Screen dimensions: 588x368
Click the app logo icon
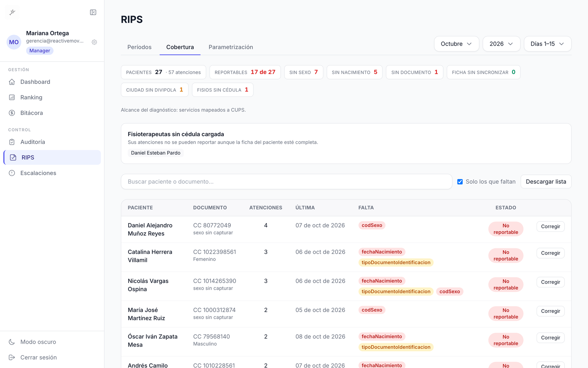pyautogui.click(x=12, y=13)
